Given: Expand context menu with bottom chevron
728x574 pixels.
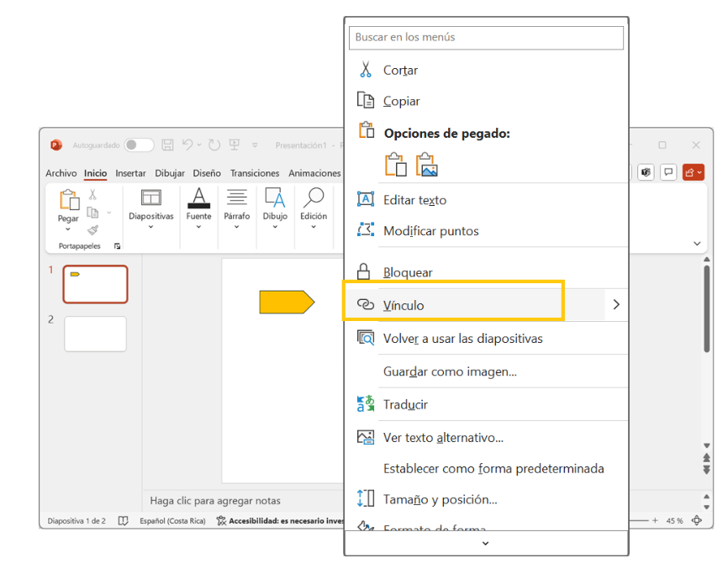Looking at the screenshot, I should (x=485, y=543).
